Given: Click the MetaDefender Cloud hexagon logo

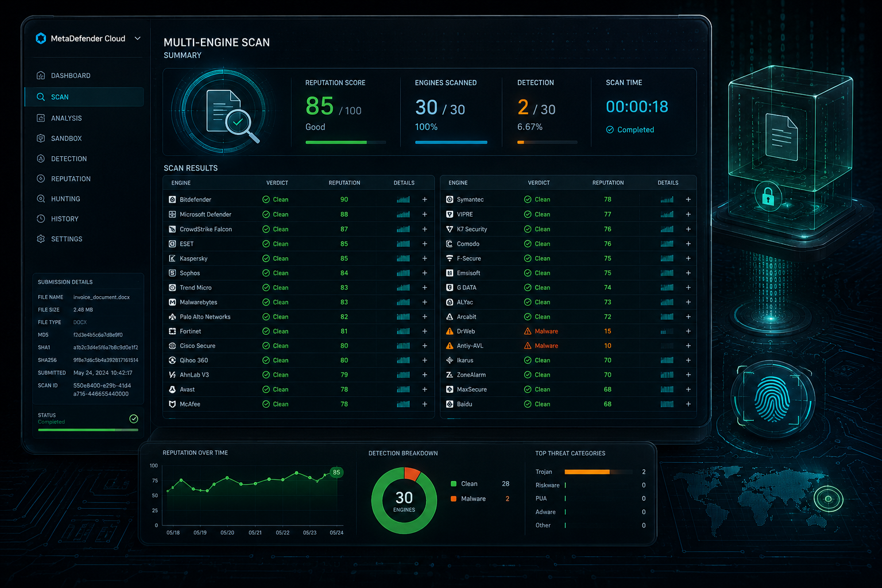Looking at the screenshot, I should point(41,38).
